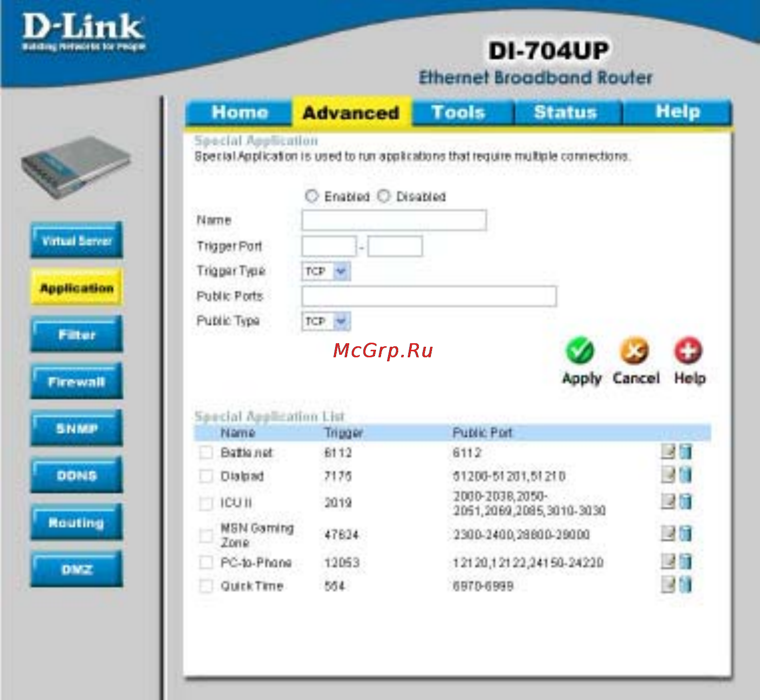Delete the PC-to-Phone entry

(685, 561)
